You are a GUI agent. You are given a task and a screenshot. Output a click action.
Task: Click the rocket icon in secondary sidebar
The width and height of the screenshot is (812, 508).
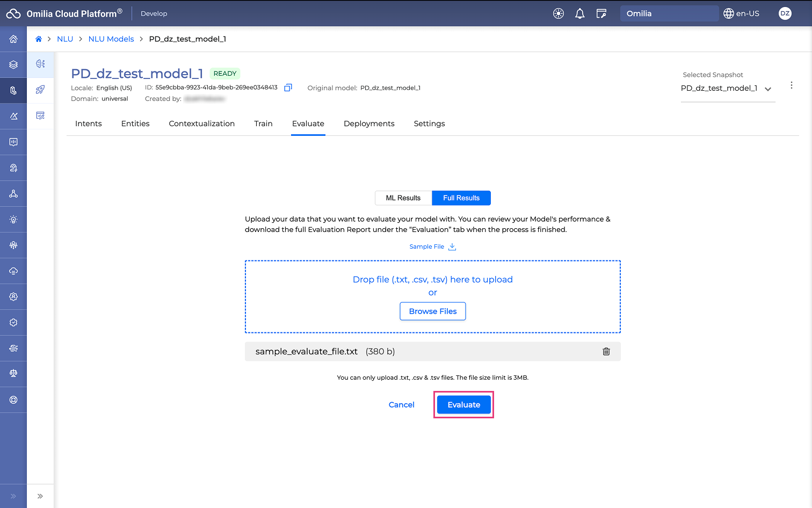40,90
